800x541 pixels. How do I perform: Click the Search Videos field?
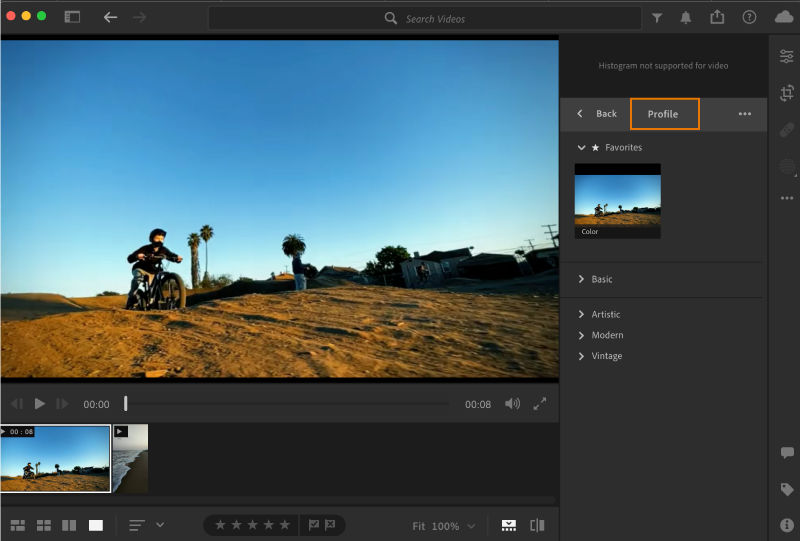tap(424, 19)
